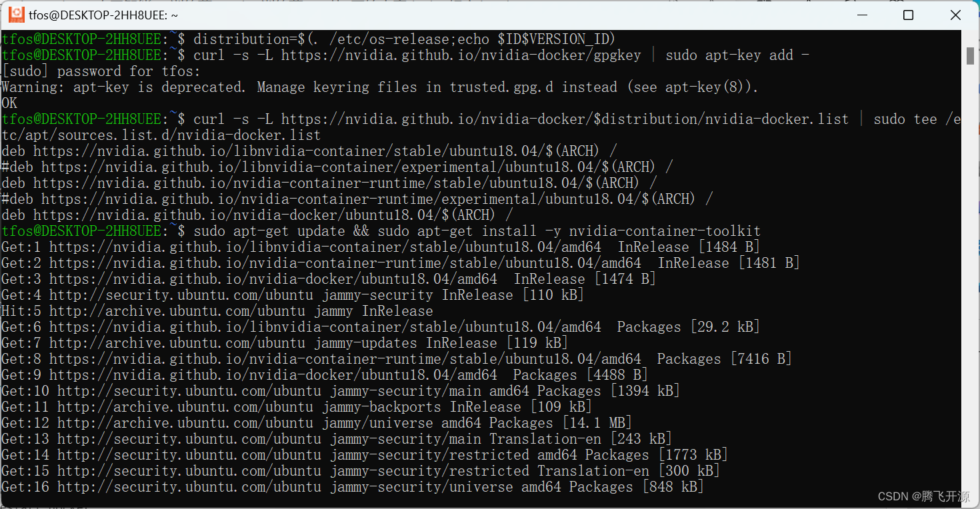Viewport: 980px width, 509px height.
Task: Click the Hit:5 jammy InRelease line
Action: [x=217, y=311]
